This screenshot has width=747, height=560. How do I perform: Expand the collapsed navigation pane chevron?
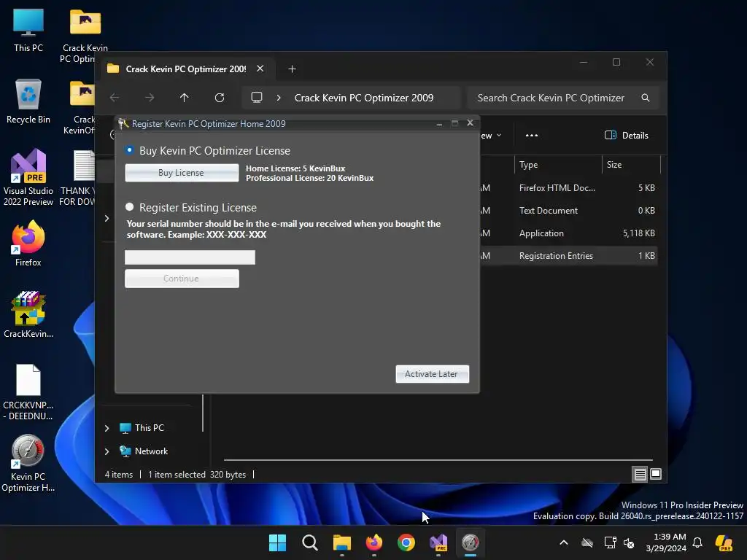[x=107, y=218]
